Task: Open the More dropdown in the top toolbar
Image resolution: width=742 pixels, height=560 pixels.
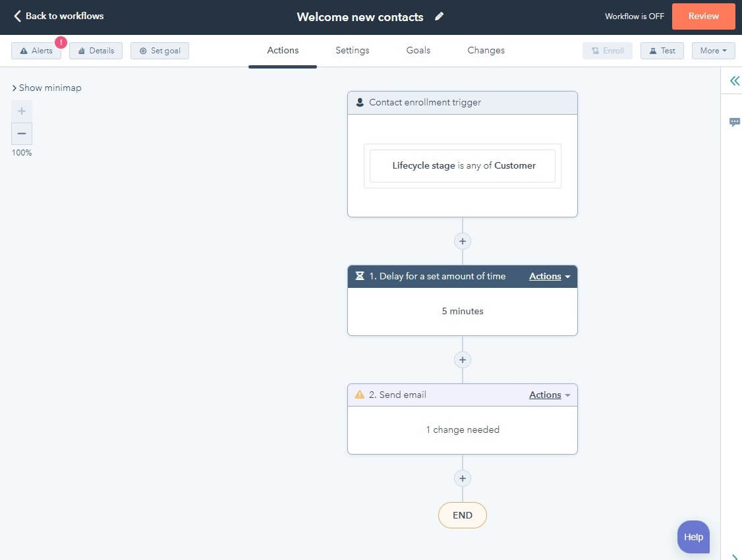Action: pyautogui.click(x=713, y=50)
